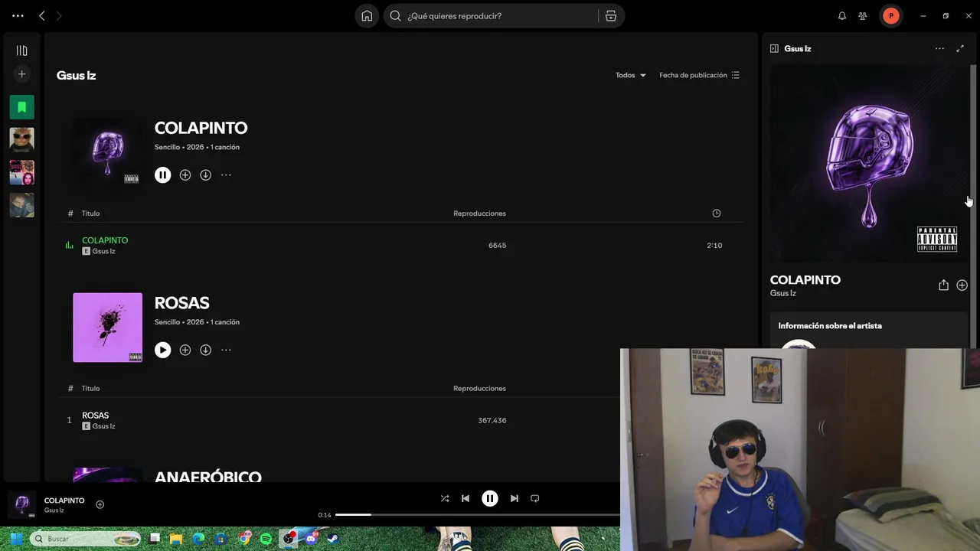
Task: Seek on the playback progress bar
Action: tap(478, 515)
